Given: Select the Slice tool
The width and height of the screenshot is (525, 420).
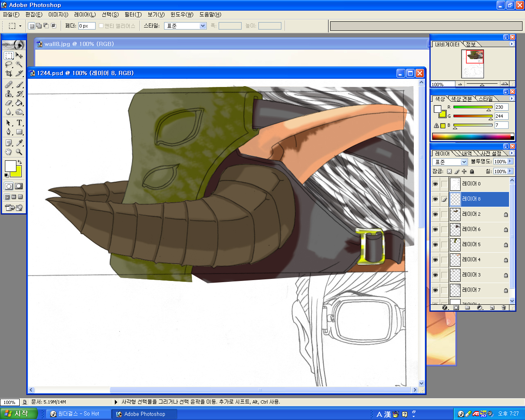Looking at the screenshot, I should (19, 73).
